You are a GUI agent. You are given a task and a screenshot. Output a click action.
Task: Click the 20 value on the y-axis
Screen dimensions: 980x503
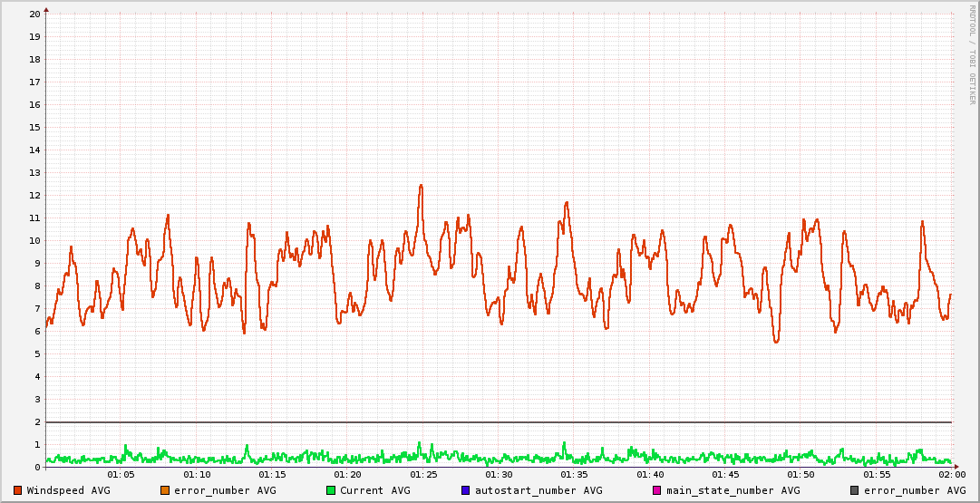click(x=34, y=15)
